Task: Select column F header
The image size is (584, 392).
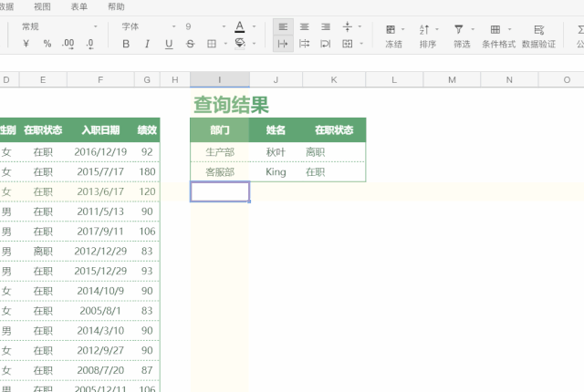Action: point(100,79)
